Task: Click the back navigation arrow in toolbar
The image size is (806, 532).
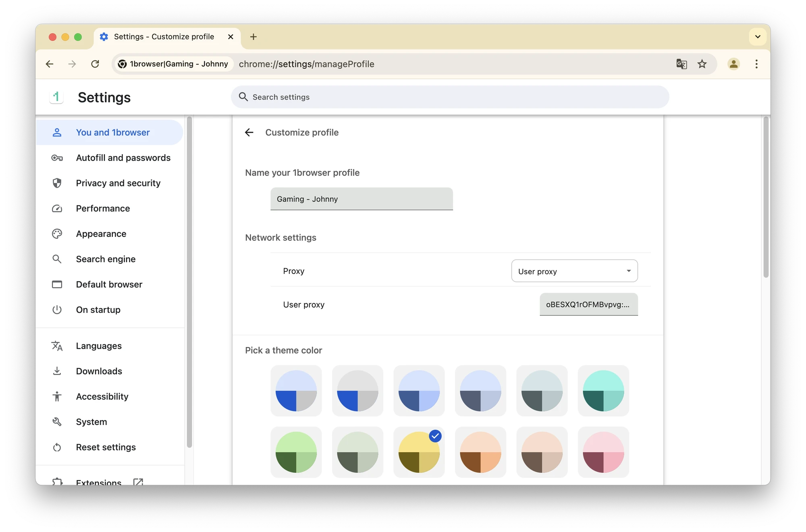Action: 50,64
